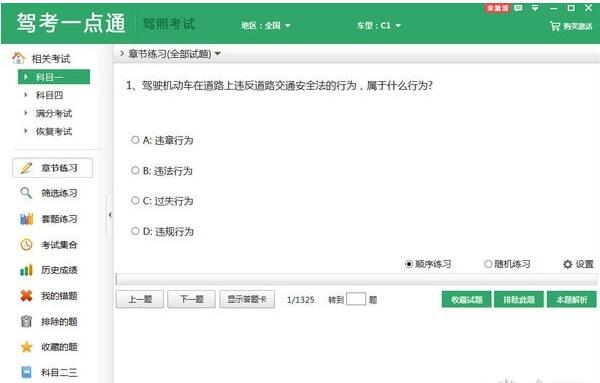Open the feedback message icon in title bar
Screen dimensions: 600x383
(518, 8)
